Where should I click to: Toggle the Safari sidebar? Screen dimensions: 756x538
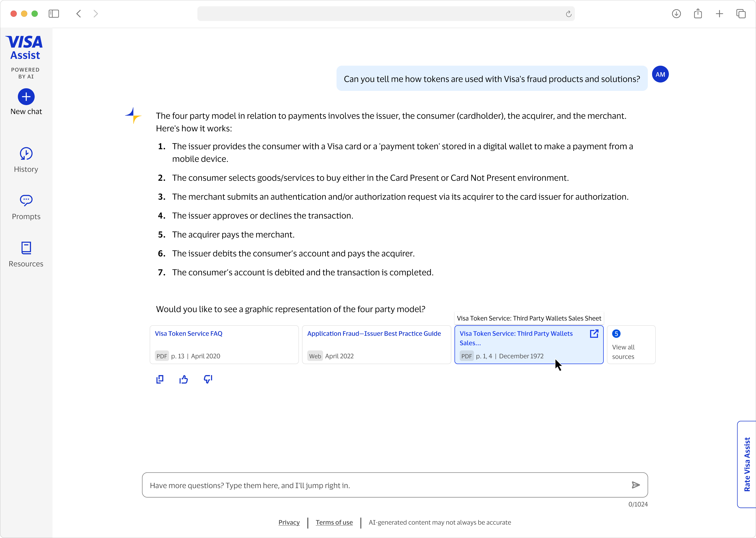click(54, 14)
